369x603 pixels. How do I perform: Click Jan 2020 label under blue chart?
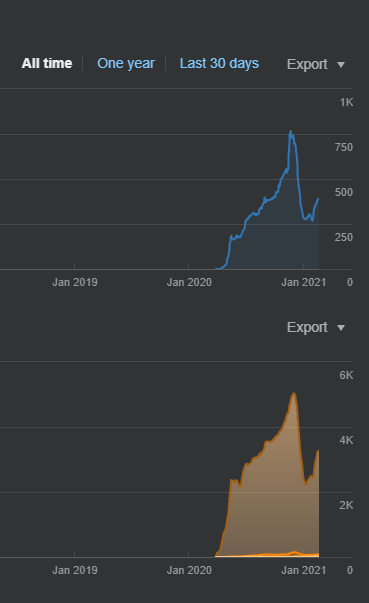pyautogui.click(x=189, y=282)
